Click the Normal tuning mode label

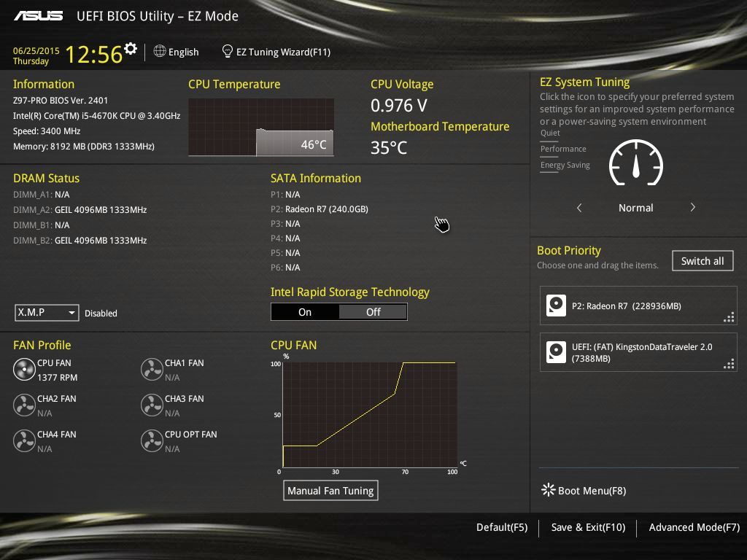click(x=636, y=208)
